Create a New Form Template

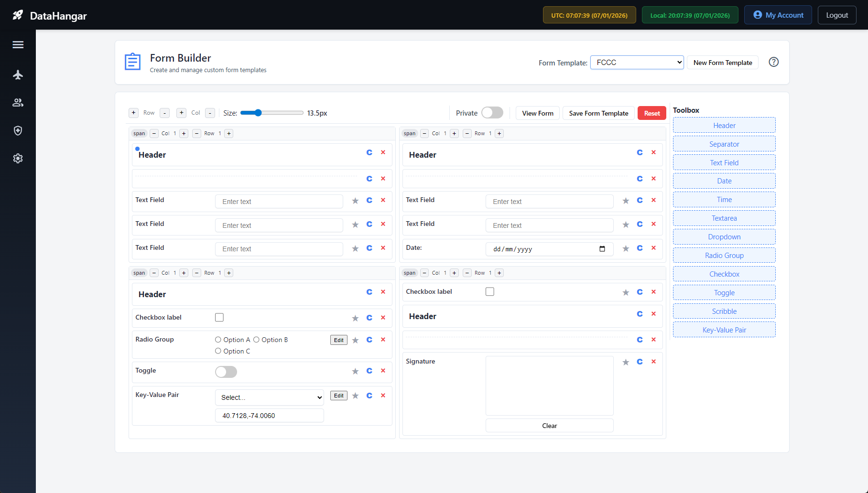722,62
